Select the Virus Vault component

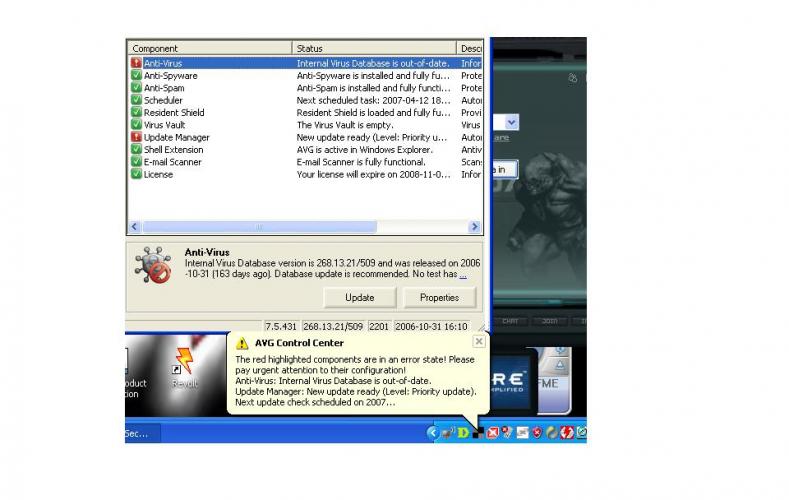click(x=165, y=125)
